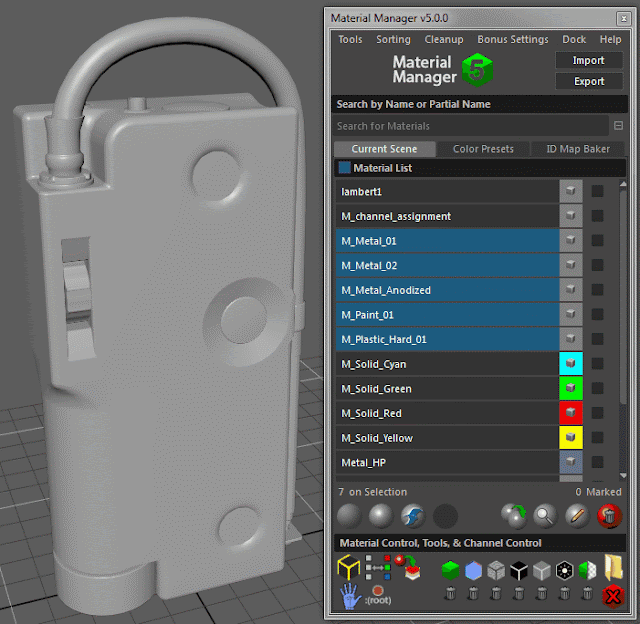Click the black hexagon with white dot icon

(x=565, y=570)
